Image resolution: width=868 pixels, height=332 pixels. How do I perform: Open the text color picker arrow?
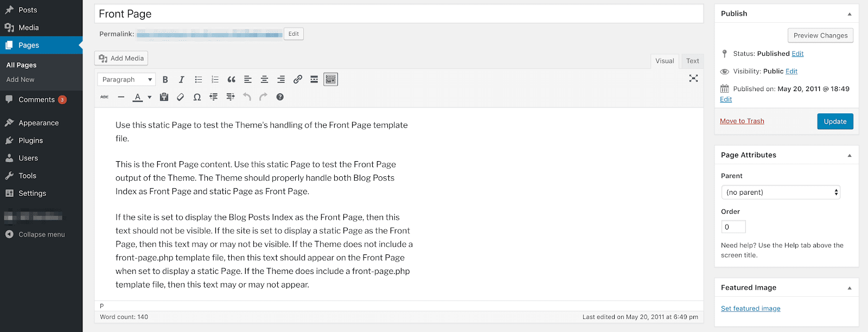pos(150,97)
